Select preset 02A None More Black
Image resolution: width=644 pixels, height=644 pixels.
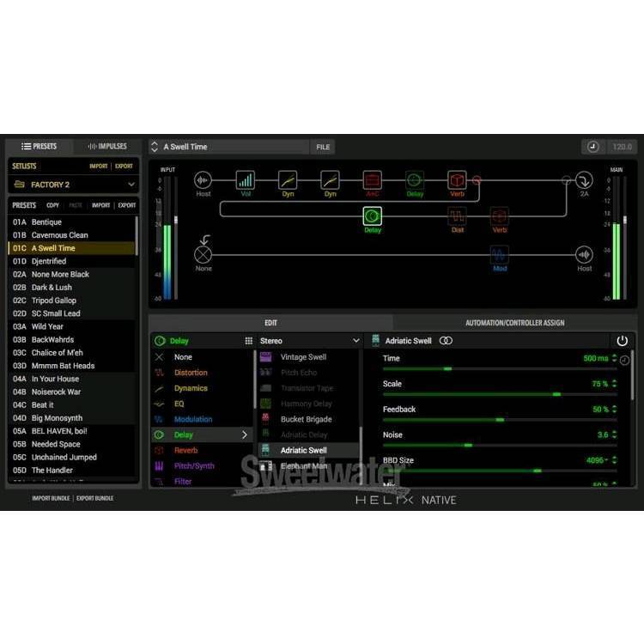pos(71,274)
